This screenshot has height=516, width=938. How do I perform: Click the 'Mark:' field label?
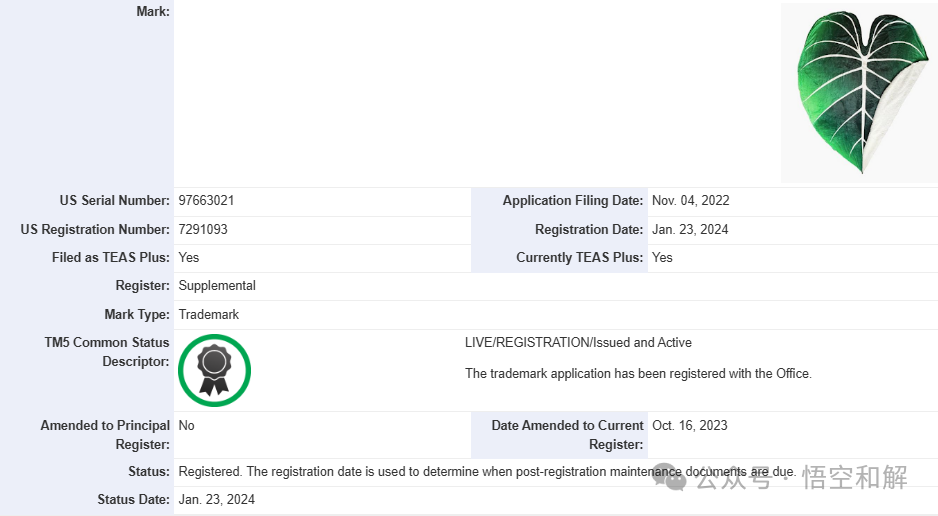[152, 11]
